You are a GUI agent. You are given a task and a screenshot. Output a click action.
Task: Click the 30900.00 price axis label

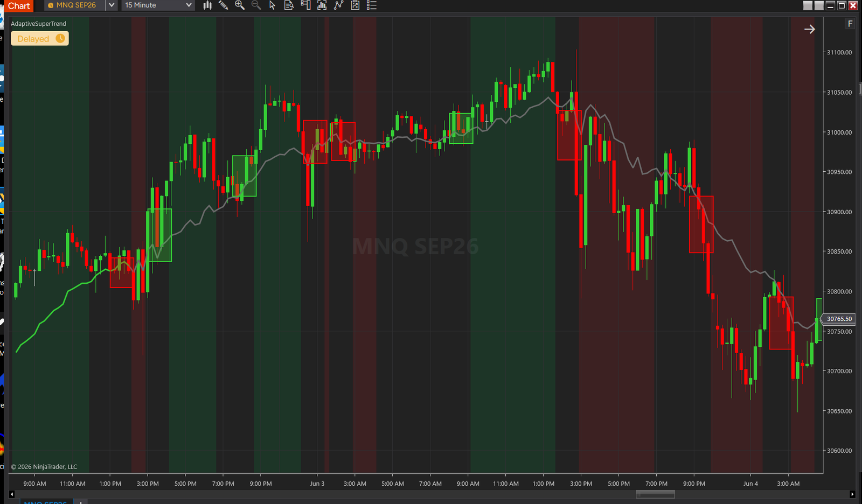click(x=839, y=212)
